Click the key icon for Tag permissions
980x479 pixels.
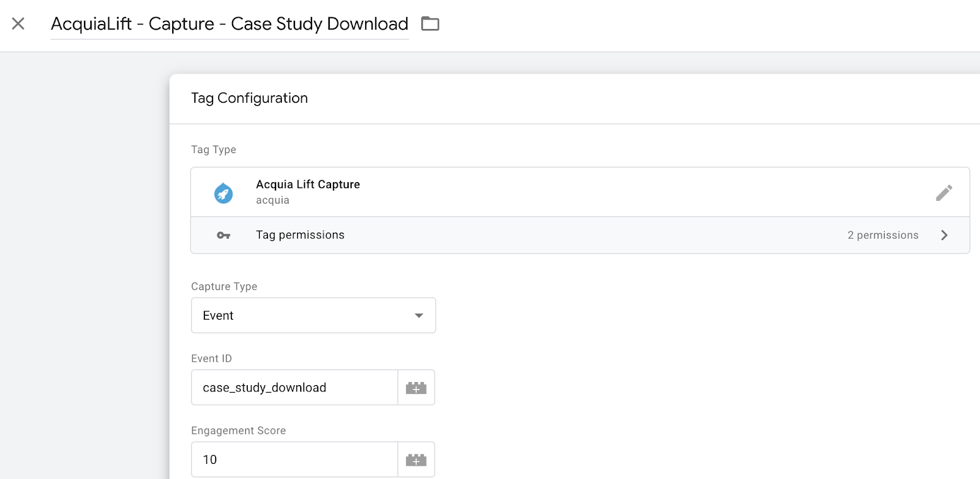pos(223,235)
